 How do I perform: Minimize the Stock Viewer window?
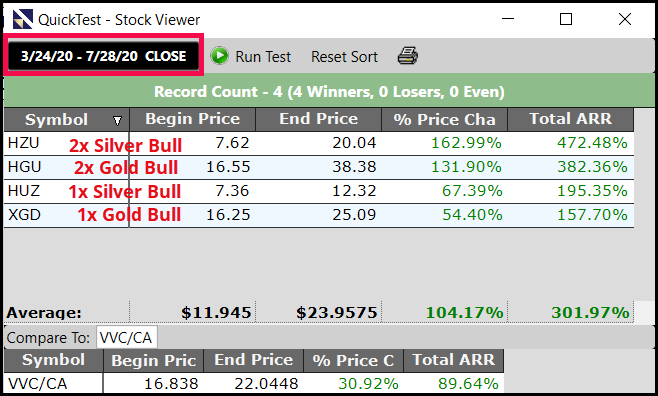click(x=508, y=19)
